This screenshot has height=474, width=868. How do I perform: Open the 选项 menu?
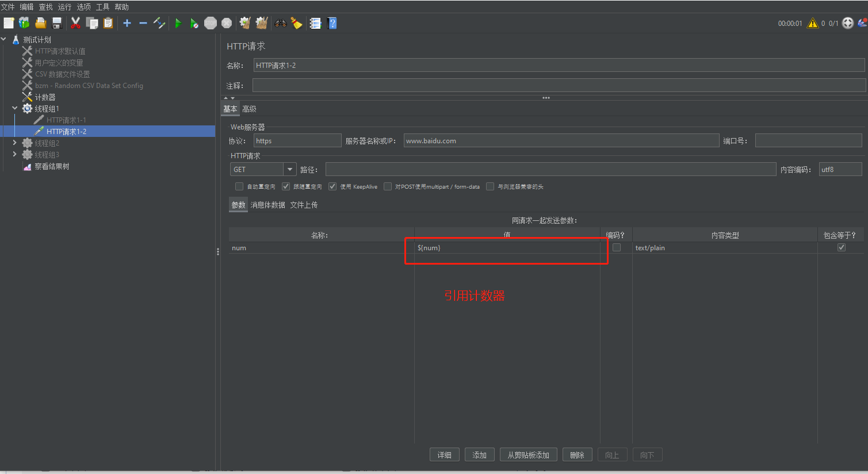pos(84,7)
